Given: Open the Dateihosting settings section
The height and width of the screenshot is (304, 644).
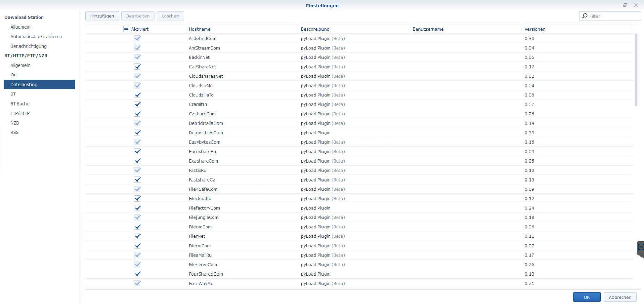Looking at the screenshot, I should tap(39, 84).
